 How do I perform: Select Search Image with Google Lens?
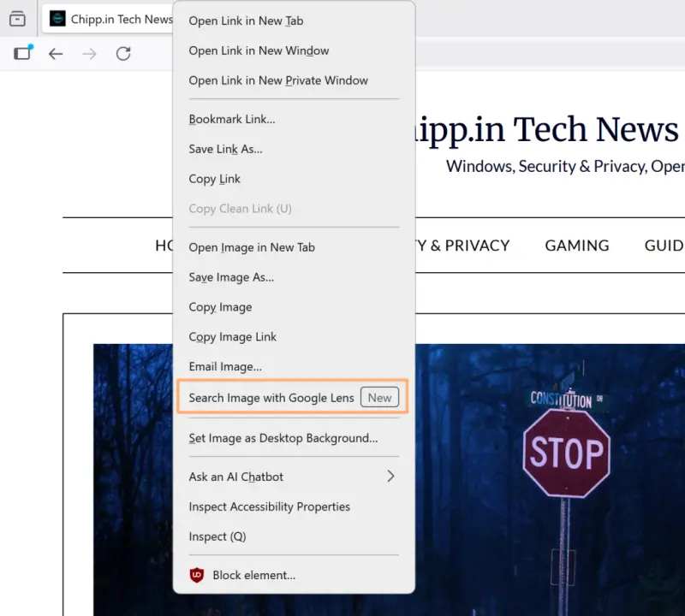272,396
